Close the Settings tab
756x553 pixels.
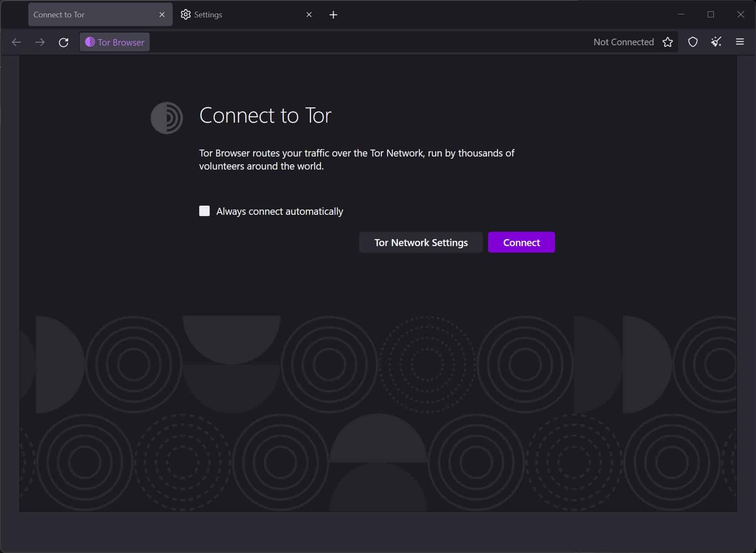pos(309,15)
